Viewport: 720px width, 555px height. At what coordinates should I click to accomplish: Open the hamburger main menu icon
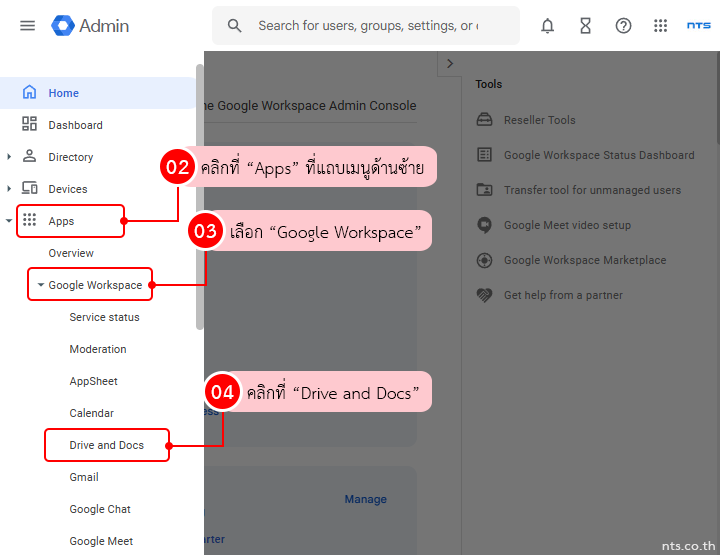[27, 26]
